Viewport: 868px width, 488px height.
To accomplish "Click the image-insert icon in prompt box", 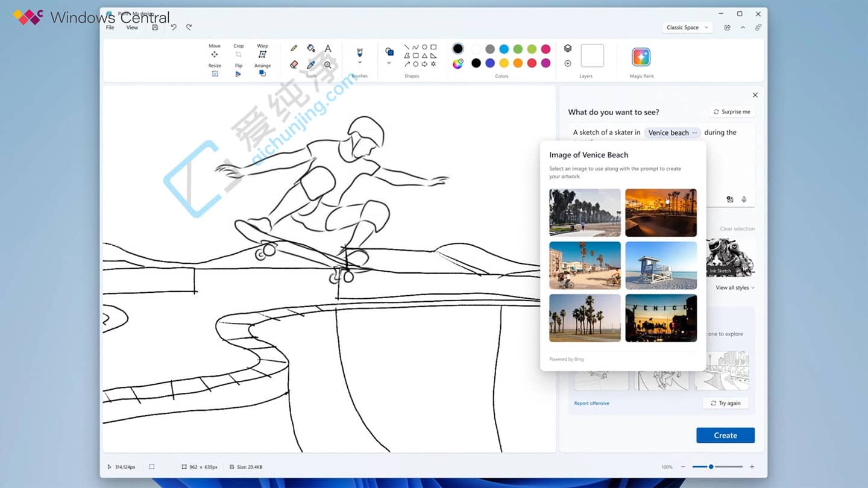I will tap(730, 199).
